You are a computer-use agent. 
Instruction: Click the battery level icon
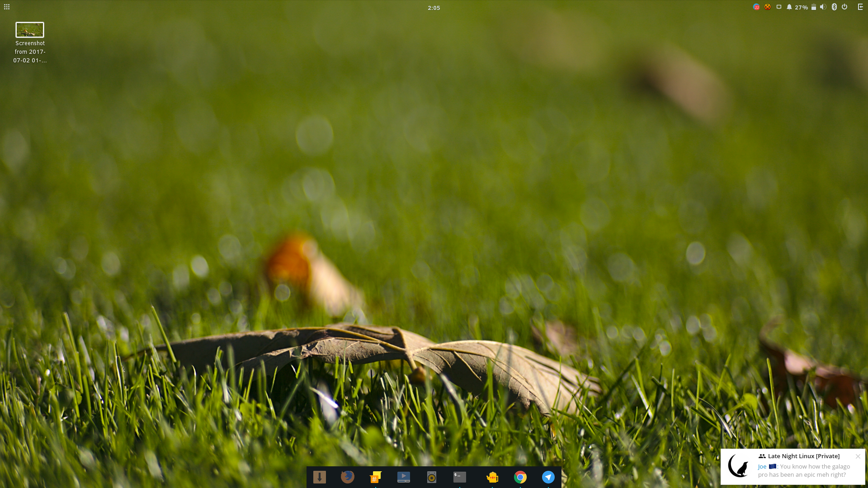coord(814,7)
